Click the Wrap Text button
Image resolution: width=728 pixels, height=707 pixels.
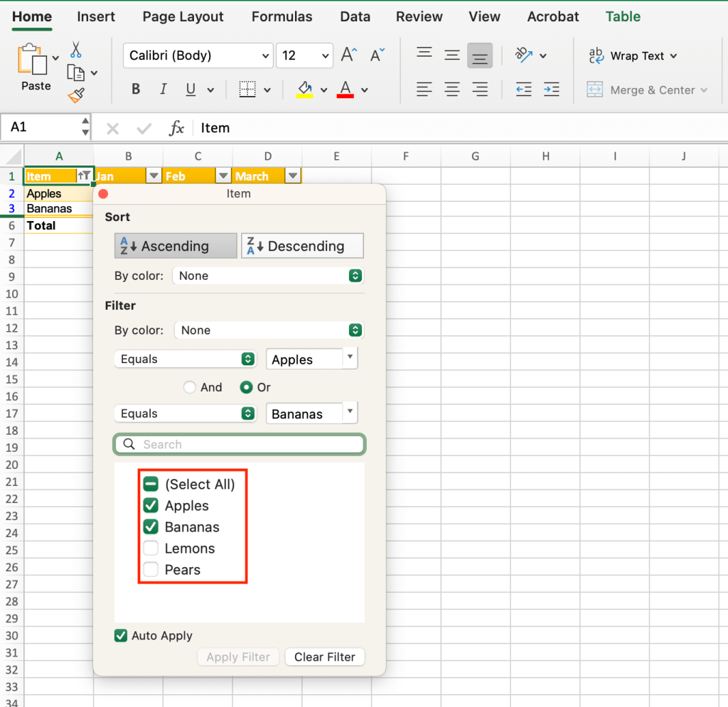(632, 55)
